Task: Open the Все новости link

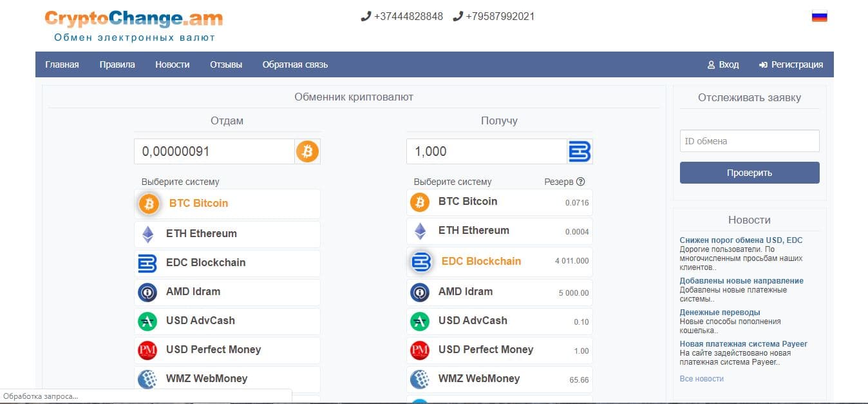Action: point(701,378)
